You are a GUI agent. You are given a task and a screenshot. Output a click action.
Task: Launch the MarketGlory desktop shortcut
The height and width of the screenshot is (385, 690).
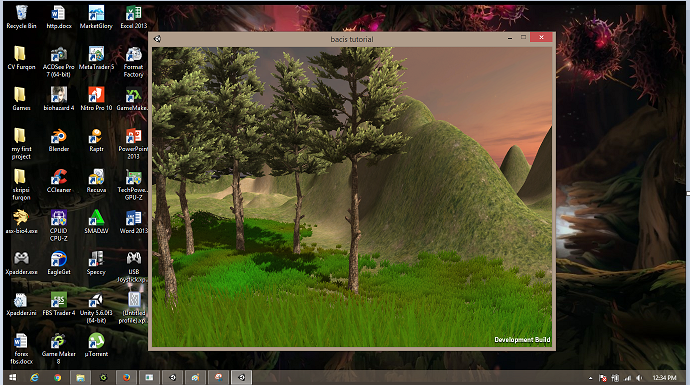[96, 18]
